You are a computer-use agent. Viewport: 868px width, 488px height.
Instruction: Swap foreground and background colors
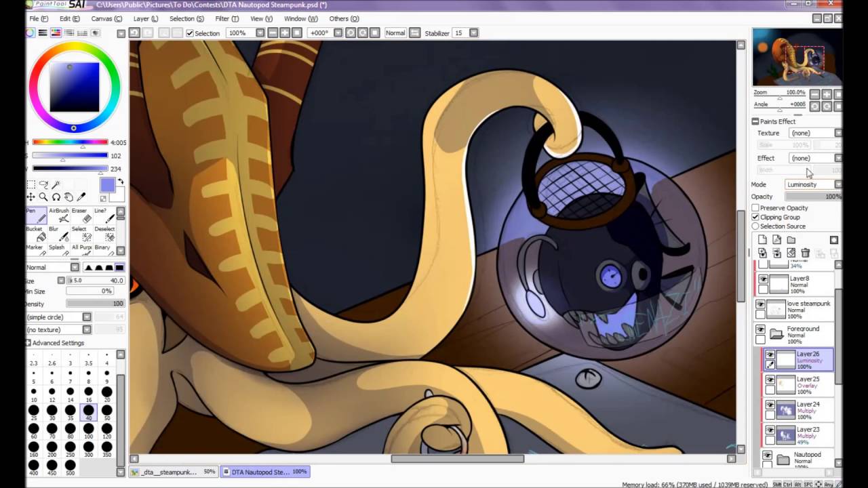point(121,182)
